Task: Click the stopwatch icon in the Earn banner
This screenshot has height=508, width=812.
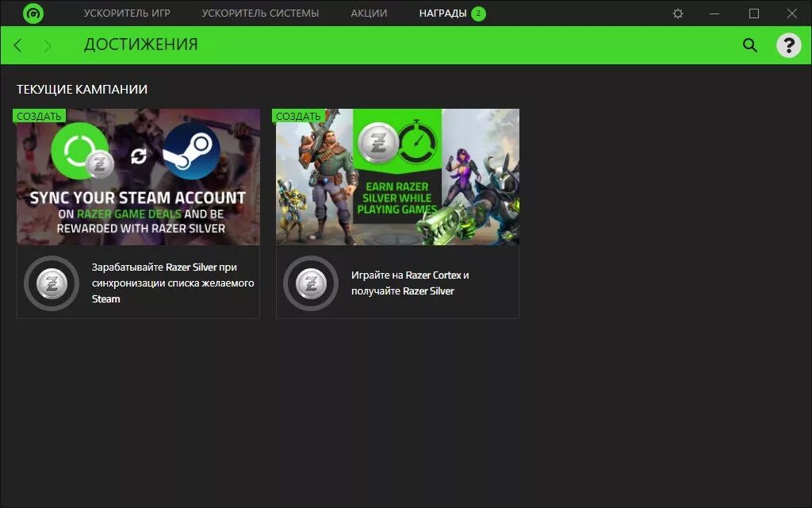Action: [x=417, y=143]
